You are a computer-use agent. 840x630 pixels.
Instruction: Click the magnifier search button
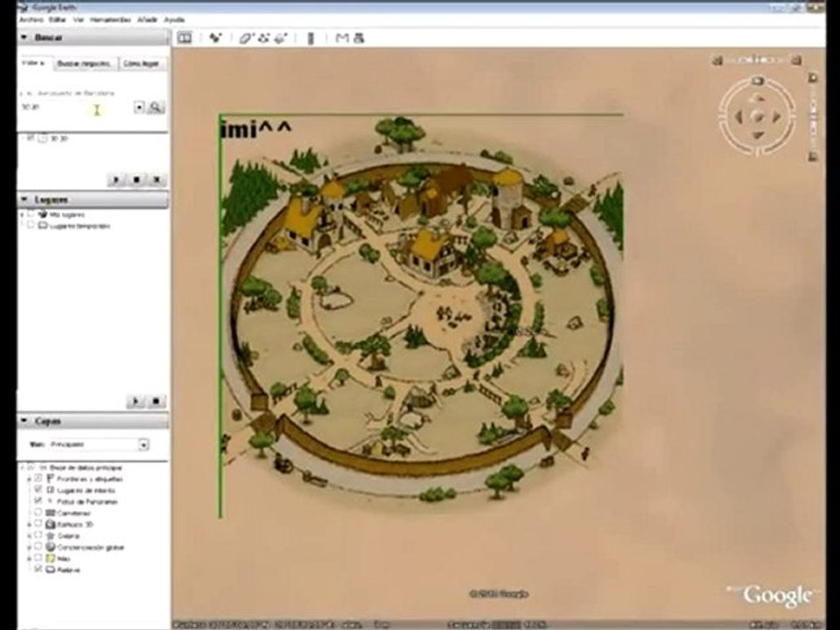156,107
